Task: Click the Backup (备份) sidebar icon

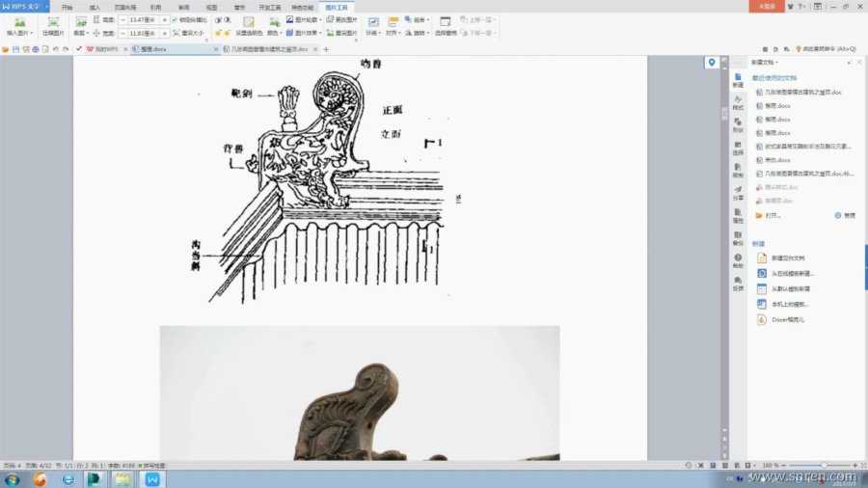Action: [x=738, y=237]
